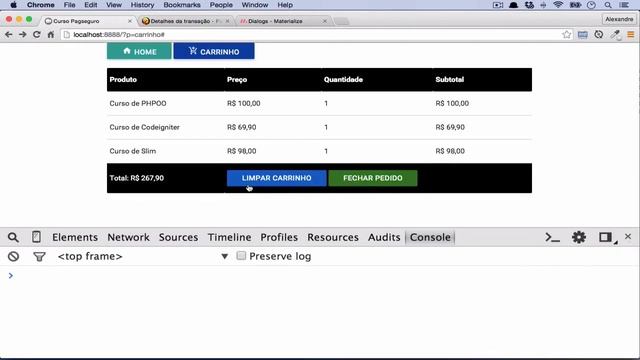The width and height of the screenshot is (640, 360).
Task: Open the notification center list icon
Action: [624, 5]
